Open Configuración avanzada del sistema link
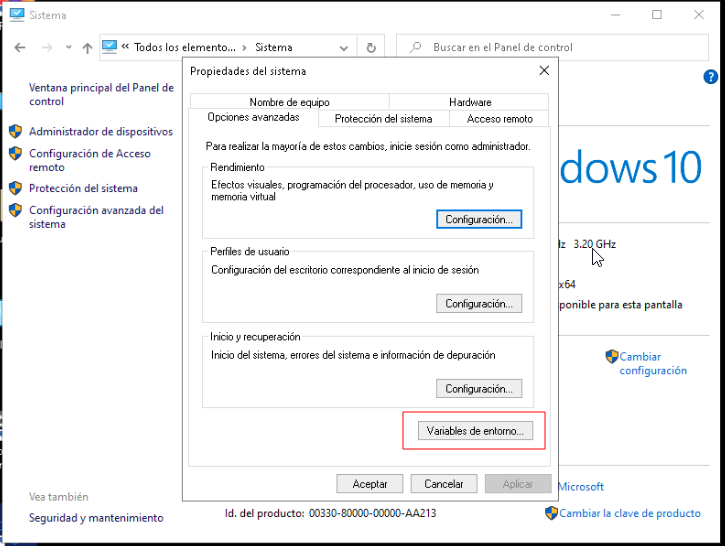The image size is (725, 546). tap(96, 217)
